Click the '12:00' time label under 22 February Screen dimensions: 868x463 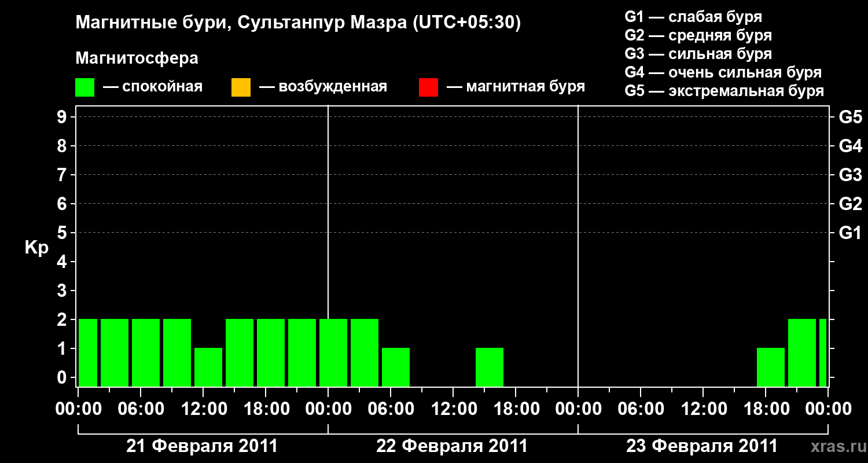[x=453, y=409]
